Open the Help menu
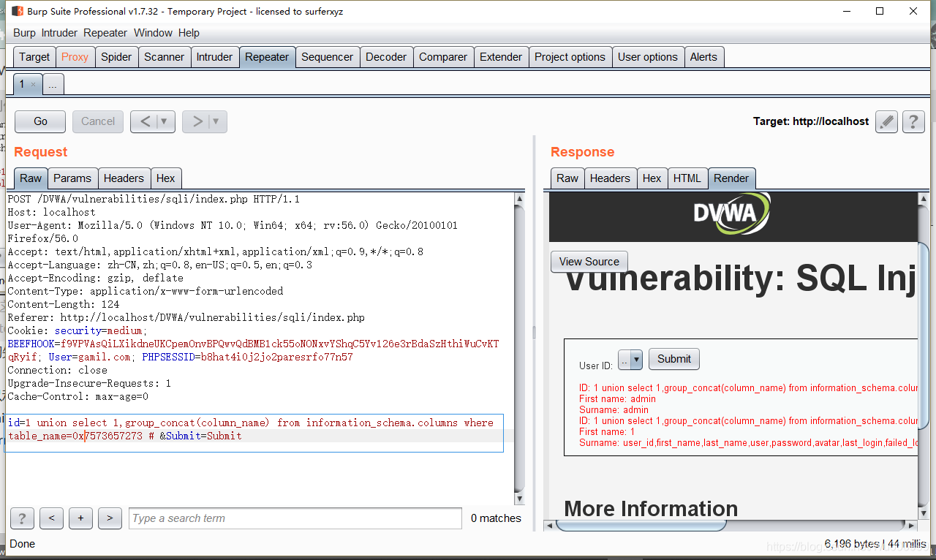The height and width of the screenshot is (560, 936). 189,33
